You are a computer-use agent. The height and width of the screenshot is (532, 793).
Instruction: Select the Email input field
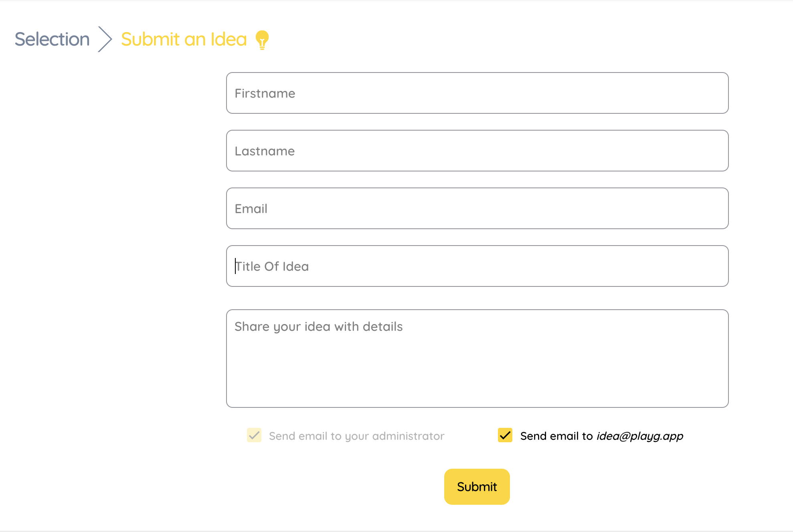[477, 208]
